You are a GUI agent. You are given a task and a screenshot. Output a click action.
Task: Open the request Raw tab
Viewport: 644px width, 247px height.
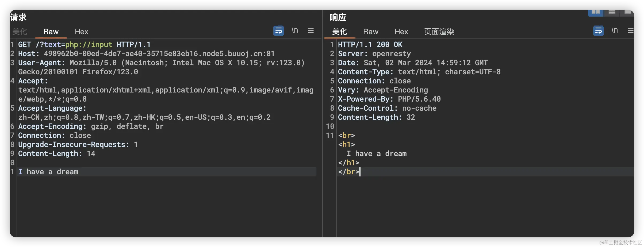(51, 32)
